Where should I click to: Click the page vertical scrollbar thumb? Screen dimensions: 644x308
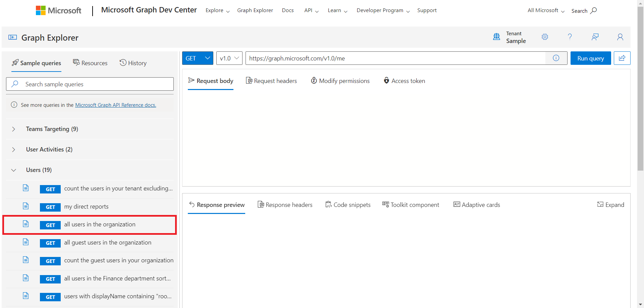pos(640,89)
